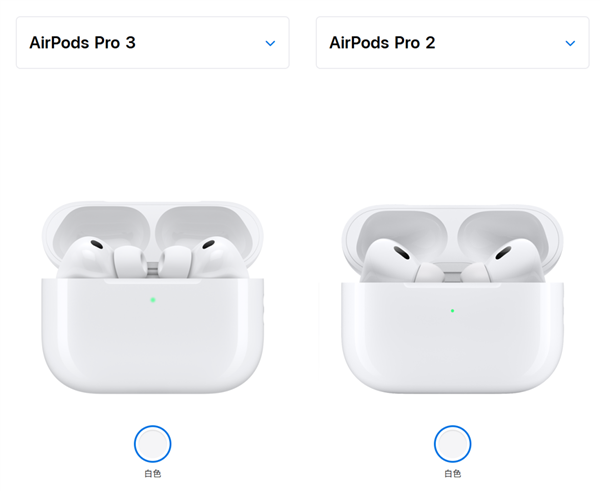Viewport: 600px width, 491px height.
Task: Click the "AirPods Pro 3" title text
Action: 82,42
